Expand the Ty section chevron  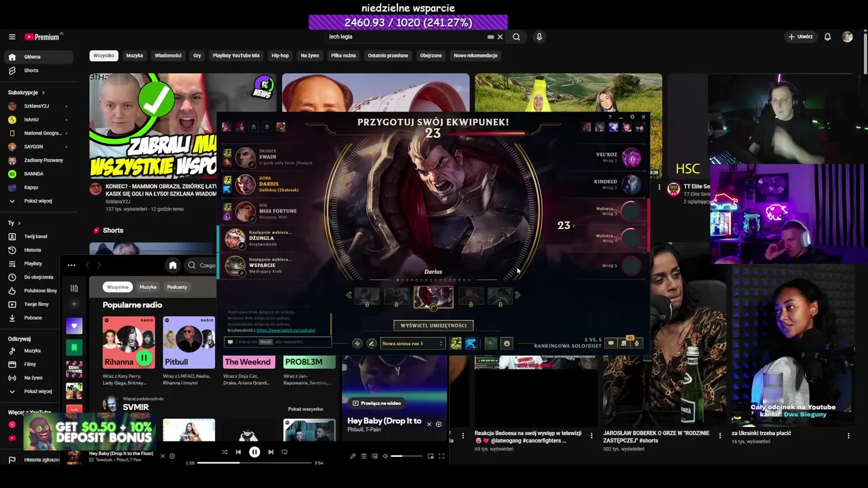pyautogui.click(x=19, y=223)
